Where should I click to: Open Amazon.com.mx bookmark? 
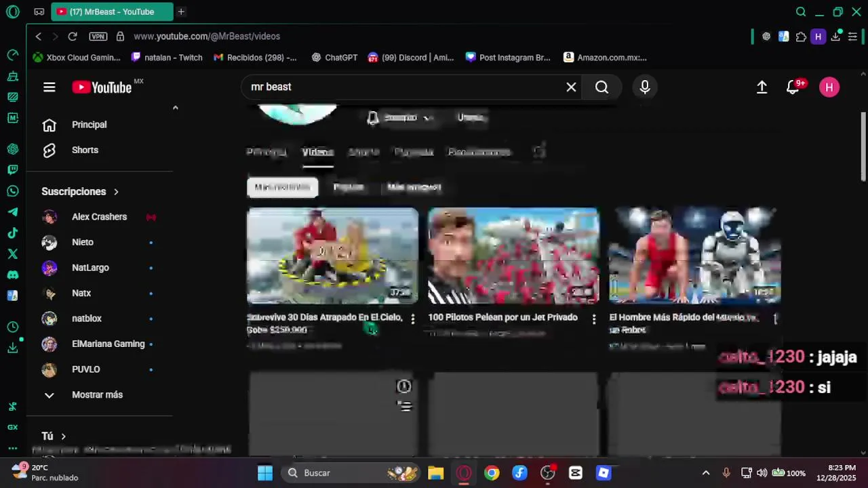[x=605, y=58]
